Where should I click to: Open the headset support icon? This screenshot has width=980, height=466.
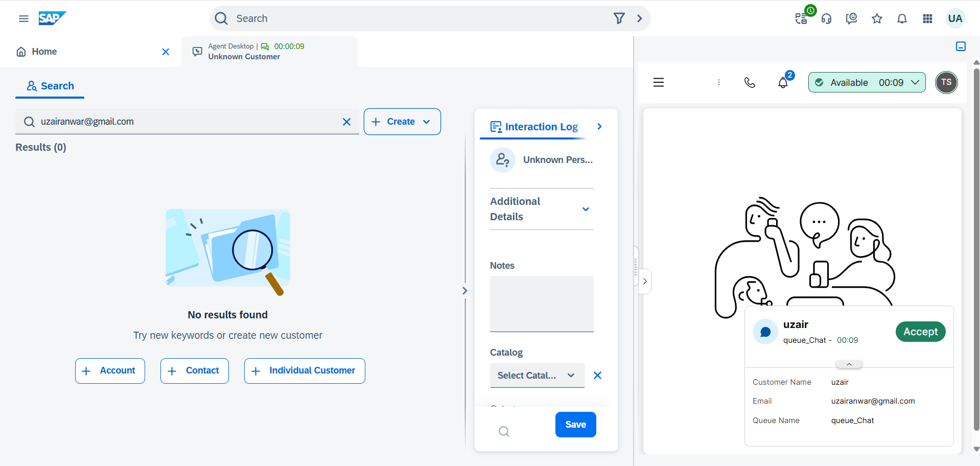coord(826,19)
